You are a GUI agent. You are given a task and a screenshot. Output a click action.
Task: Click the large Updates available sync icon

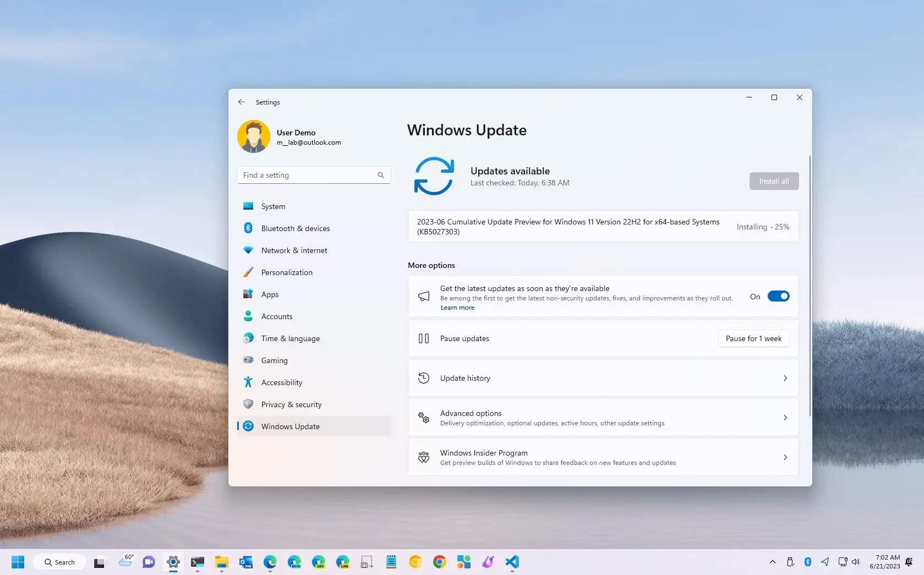pyautogui.click(x=434, y=176)
